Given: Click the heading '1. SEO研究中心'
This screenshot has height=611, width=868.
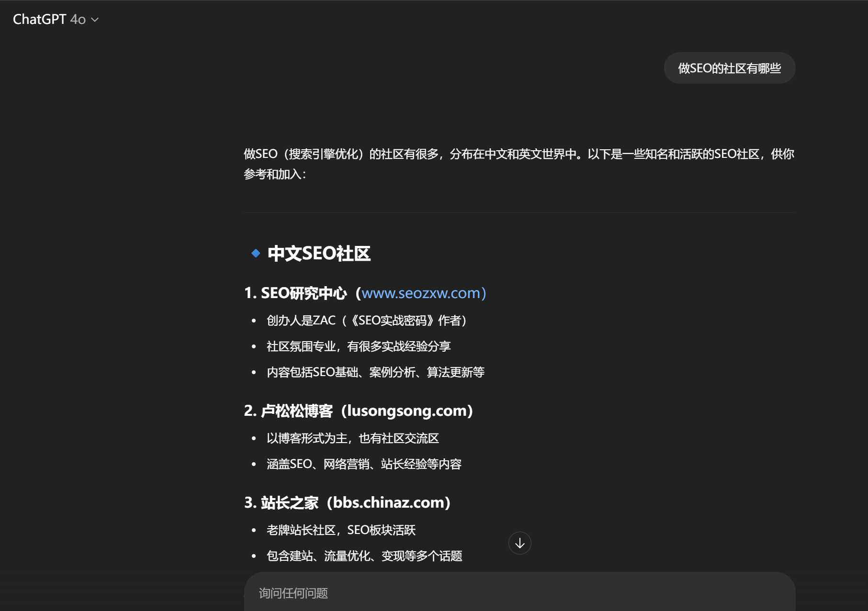Looking at the screenshot, I should tap(295, 293).
